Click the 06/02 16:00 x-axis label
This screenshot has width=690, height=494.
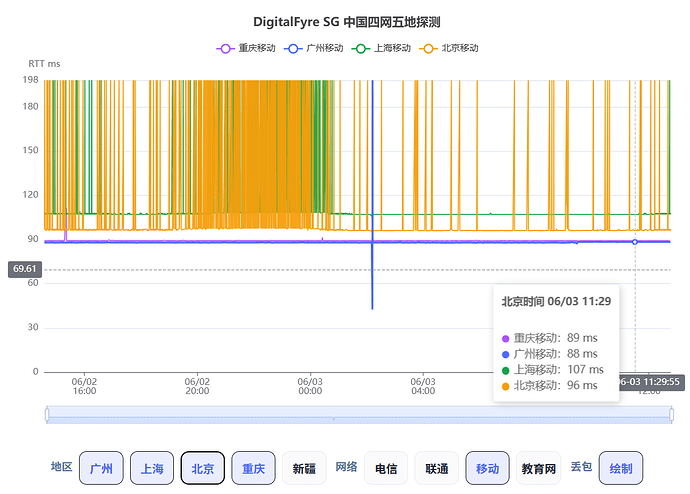pos(84,386)
